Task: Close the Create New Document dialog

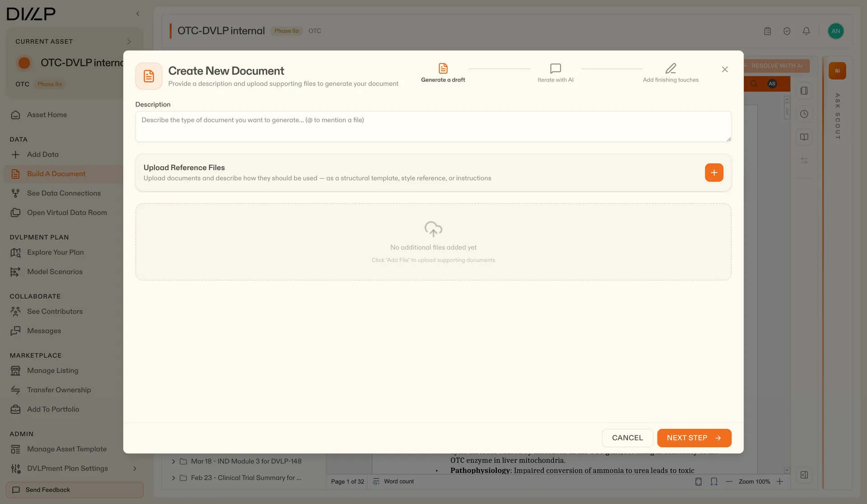Action: coord(725,69)
